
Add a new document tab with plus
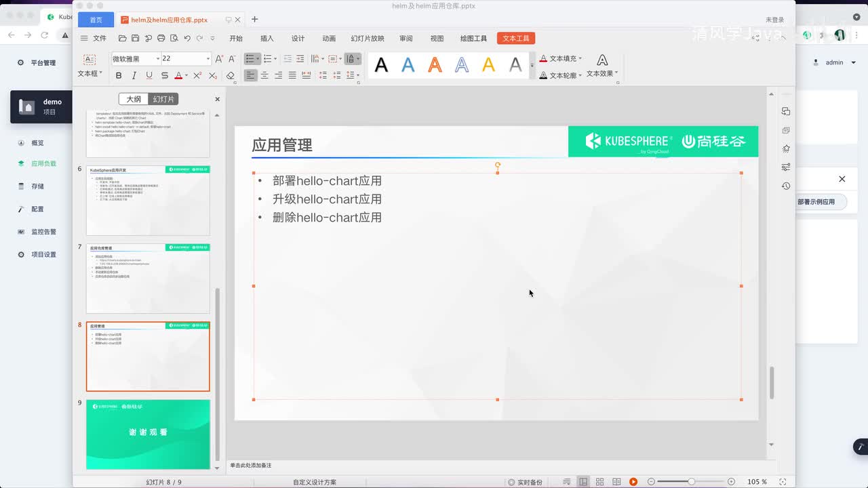[254, 20]
